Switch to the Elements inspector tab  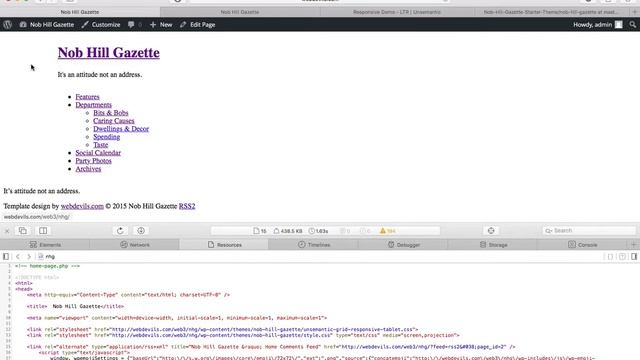pos(45,245)
